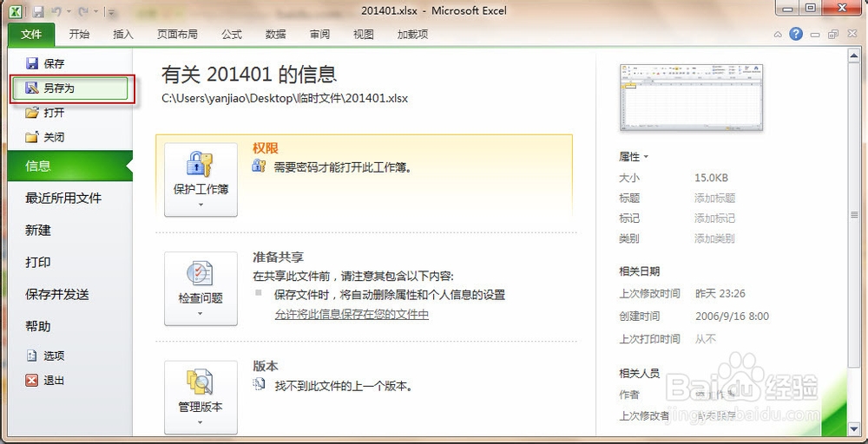Click the workbook preview thumbnail
The image size is (868, 444).
(x=691, y=97)
